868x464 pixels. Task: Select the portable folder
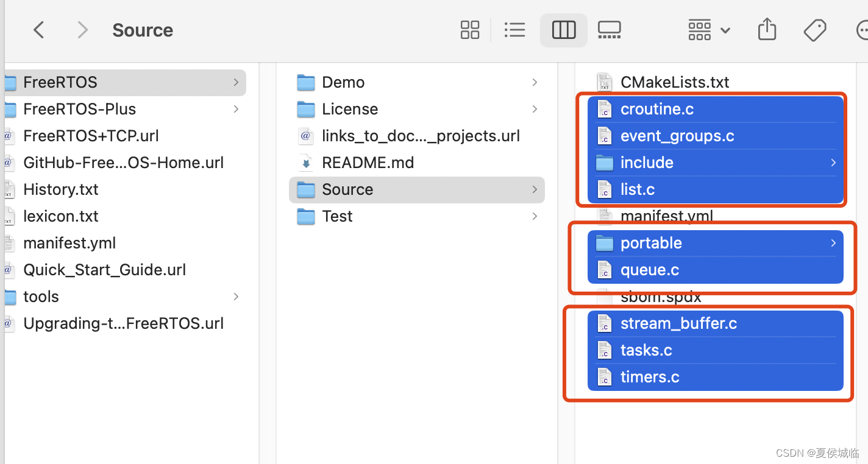click(716, 243)
